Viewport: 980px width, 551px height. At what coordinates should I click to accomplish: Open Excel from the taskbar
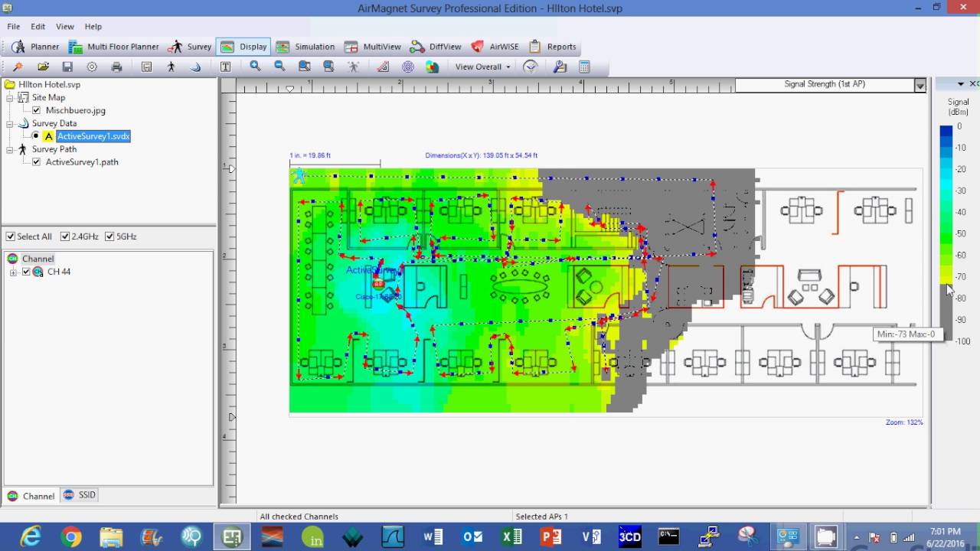512,536
